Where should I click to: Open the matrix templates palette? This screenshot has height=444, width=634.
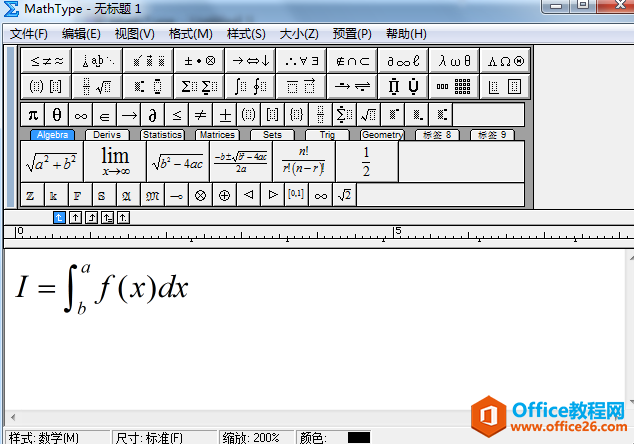pos(454,86)
